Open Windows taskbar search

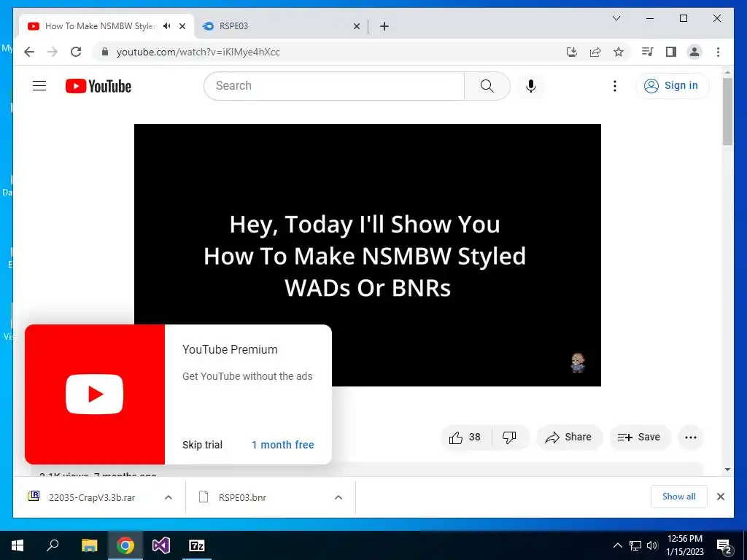tap(53, 545)
